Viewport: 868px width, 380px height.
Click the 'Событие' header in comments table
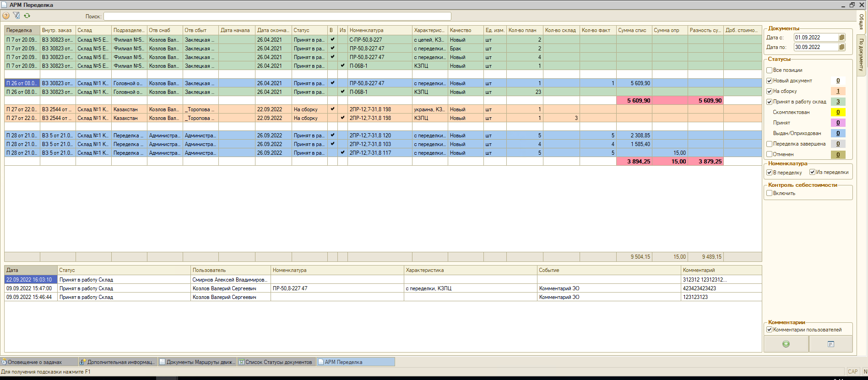pos(609,270)
